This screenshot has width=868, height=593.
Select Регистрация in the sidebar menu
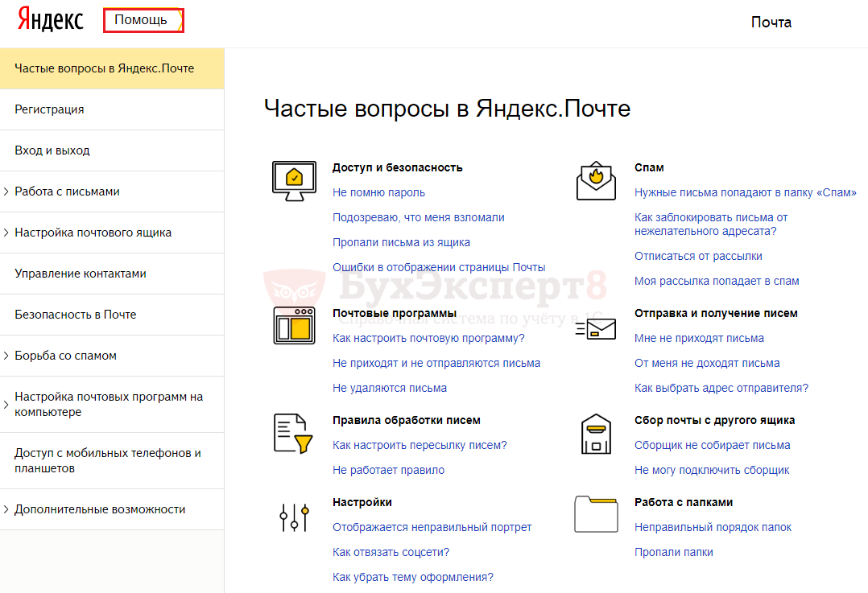point(49,109)
